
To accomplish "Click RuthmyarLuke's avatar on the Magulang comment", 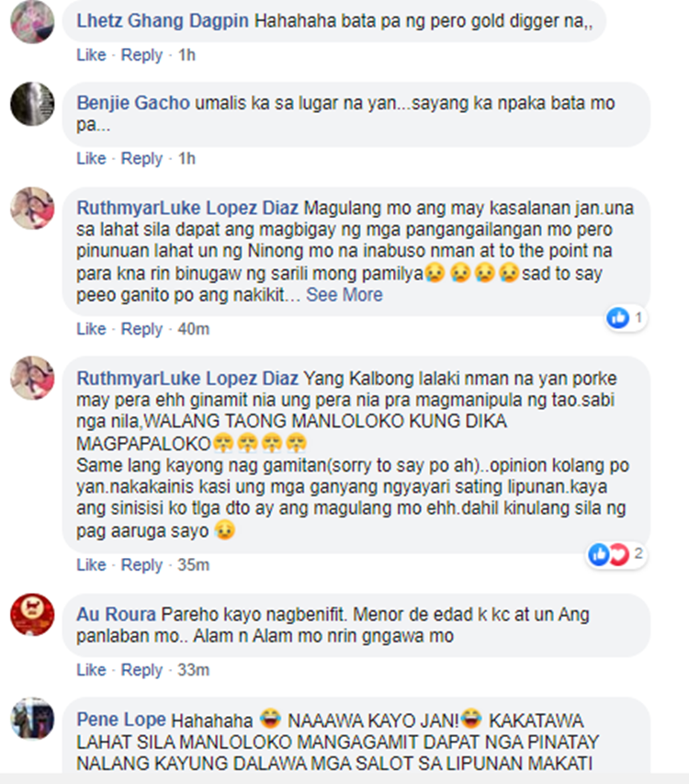I will (x=32, y=209).
